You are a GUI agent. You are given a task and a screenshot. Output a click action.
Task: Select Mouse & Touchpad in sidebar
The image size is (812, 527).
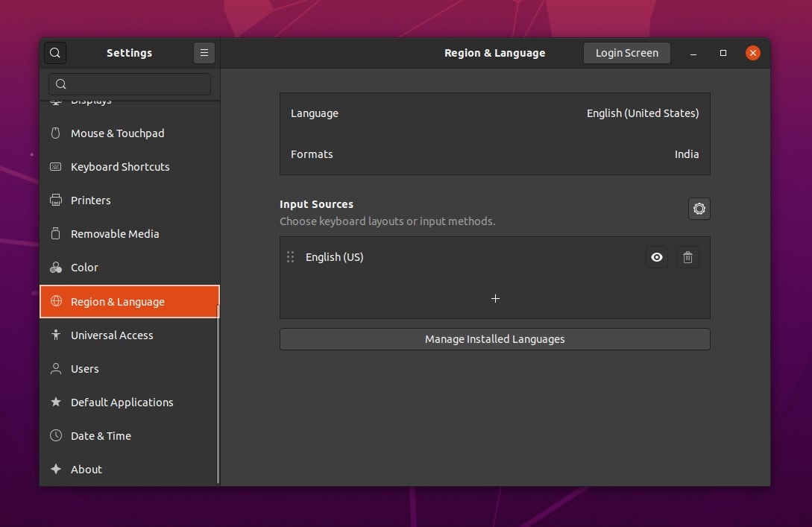(x=117, y=133)
